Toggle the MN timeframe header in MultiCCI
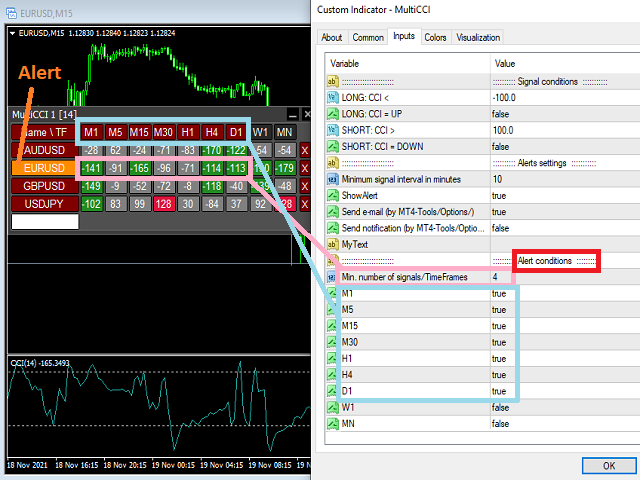Viewport: 640px width, 480px height. tap(284, 133)
